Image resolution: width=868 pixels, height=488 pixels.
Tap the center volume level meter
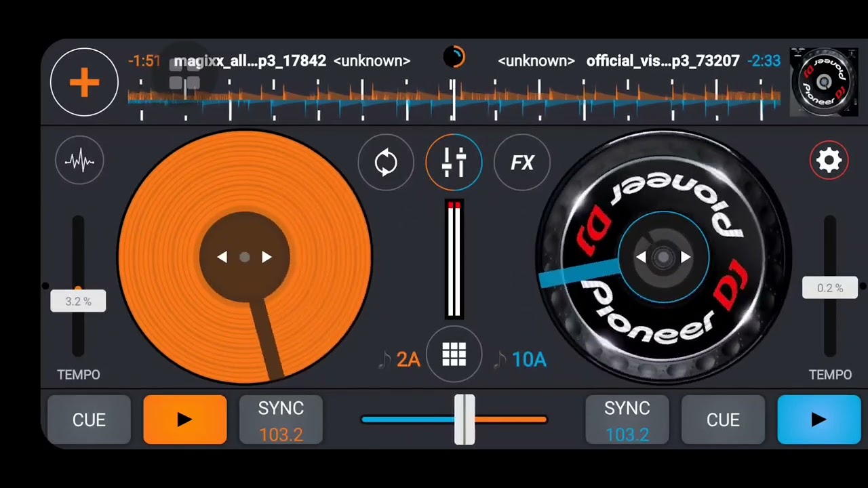(454, 259)
